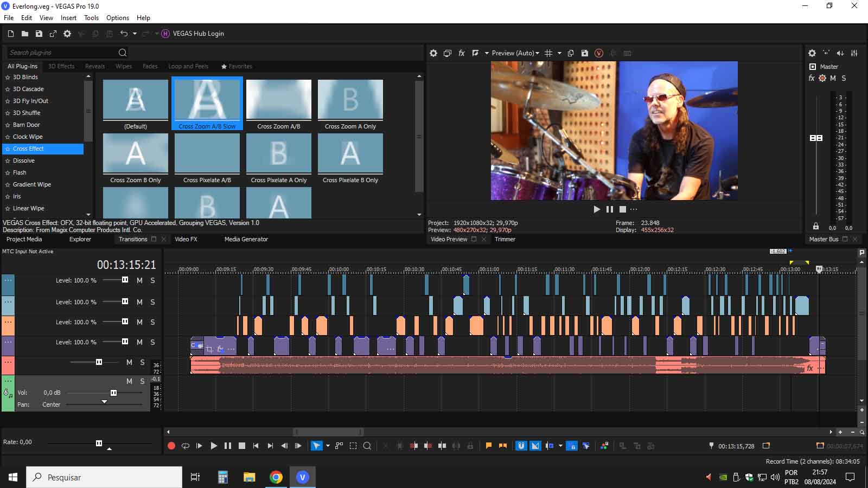868x488 pixels.
Task: Click the New project icon
Action: point(10,34)
